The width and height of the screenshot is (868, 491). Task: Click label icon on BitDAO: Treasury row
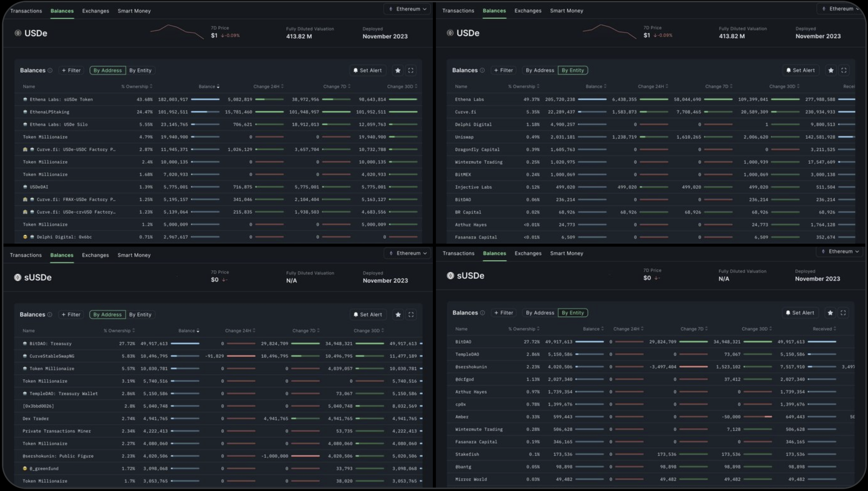25,344
